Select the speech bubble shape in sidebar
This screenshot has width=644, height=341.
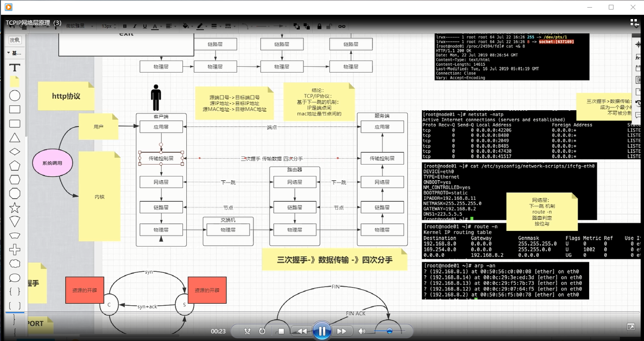point(15,278)
